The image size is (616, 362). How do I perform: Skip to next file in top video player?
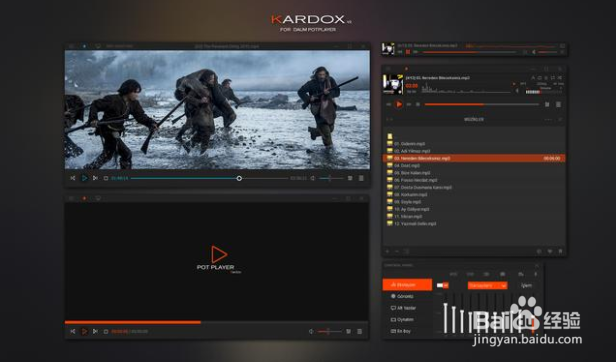click(95, 178)
